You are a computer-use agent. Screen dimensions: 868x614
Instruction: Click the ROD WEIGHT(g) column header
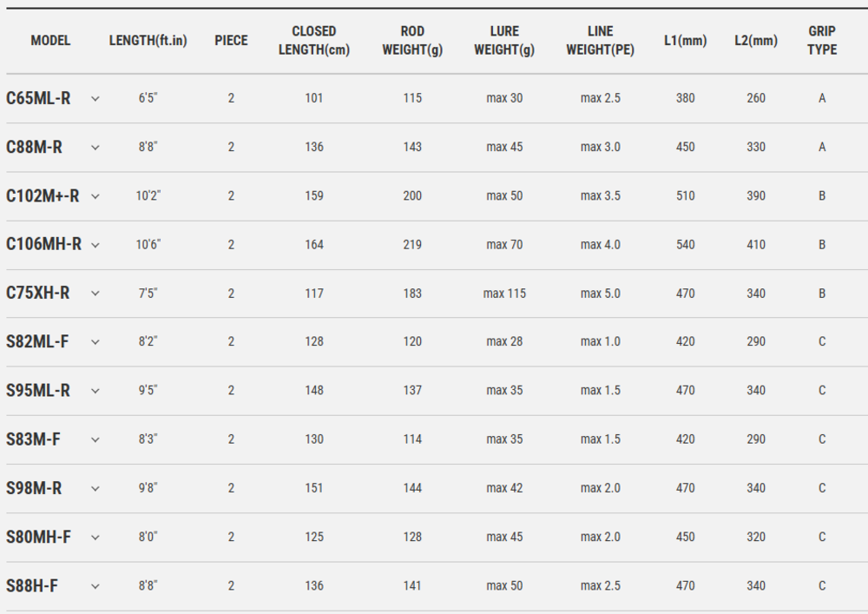(x=412, y=40)
